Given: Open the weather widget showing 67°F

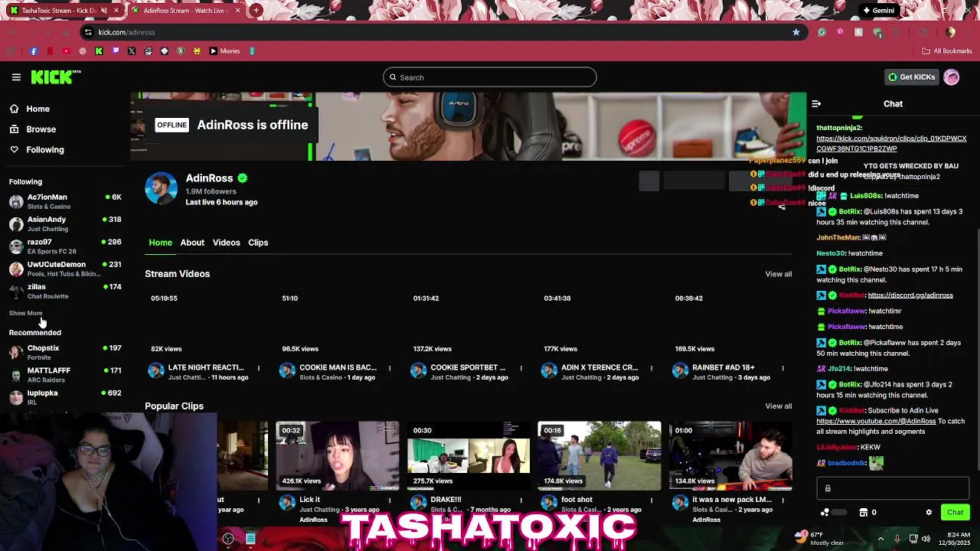Looking at the screenshot, I should point(818,538).
